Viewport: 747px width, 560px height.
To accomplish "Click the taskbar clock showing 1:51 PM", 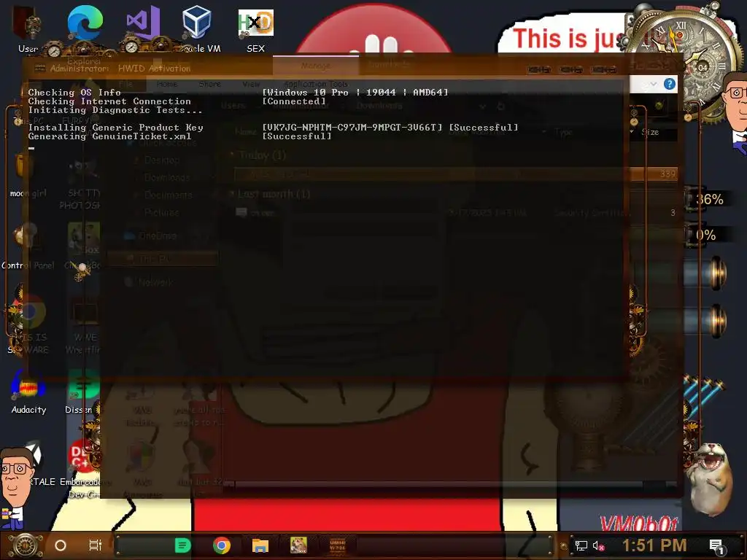I will (654, 545).
